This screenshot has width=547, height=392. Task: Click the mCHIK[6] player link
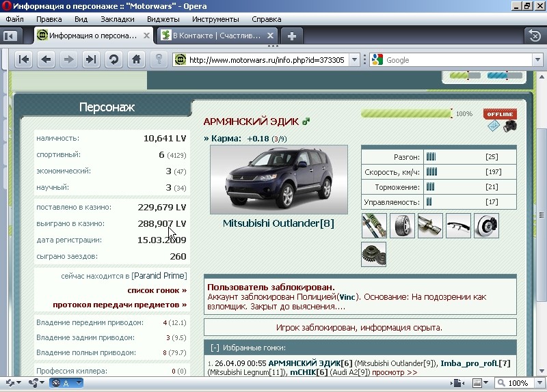pos(309,372)
